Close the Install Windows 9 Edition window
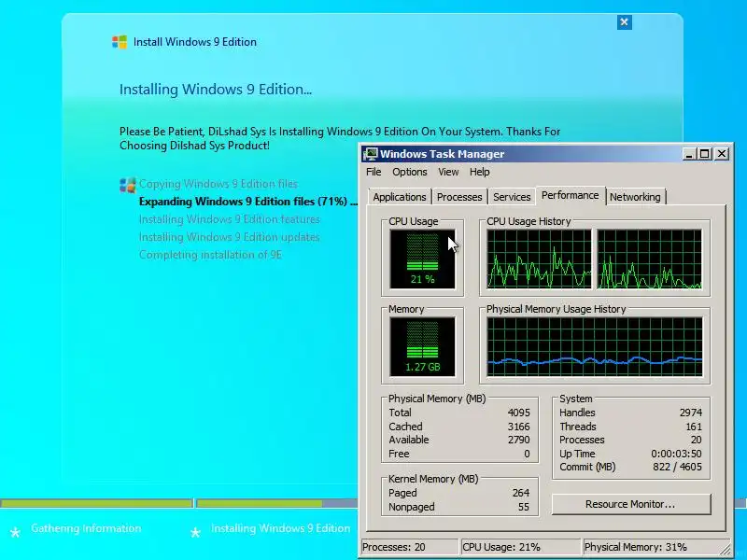The height and width of the screenshot is (560, 747). coord(624,21)
